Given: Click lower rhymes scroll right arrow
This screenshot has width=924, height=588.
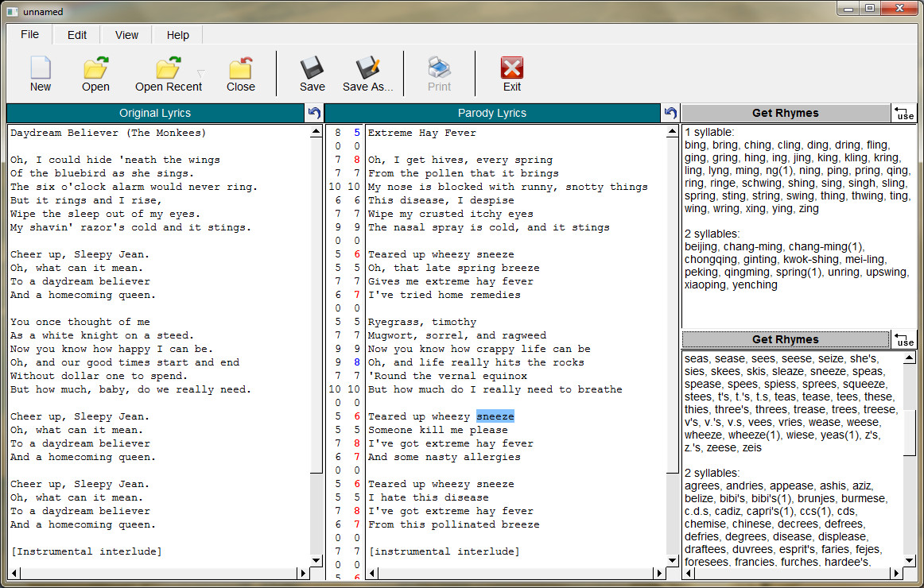Looking at the screenshot, I should pos(897,573).
